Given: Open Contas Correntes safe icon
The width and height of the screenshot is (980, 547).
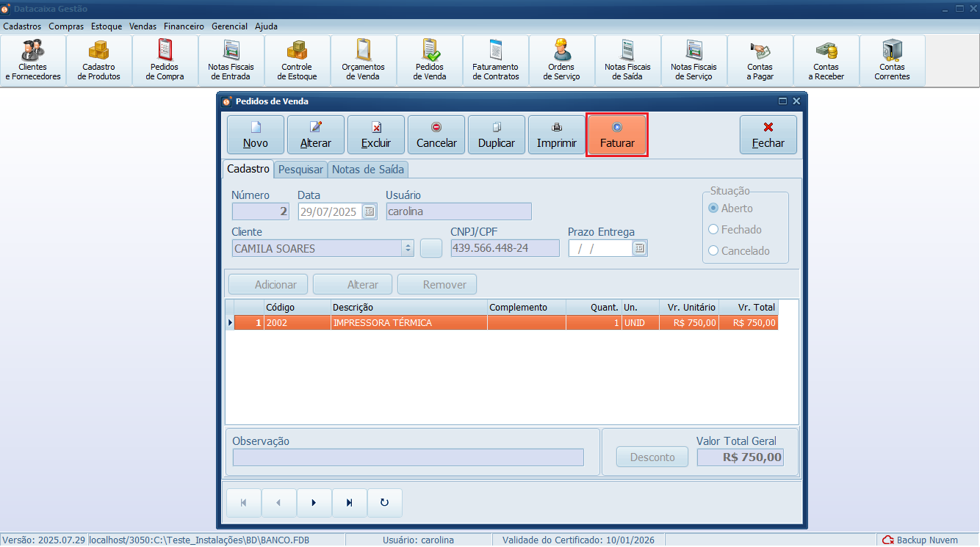Looking at the screenshot, I should pyautogui.click(x=892, y=61).
